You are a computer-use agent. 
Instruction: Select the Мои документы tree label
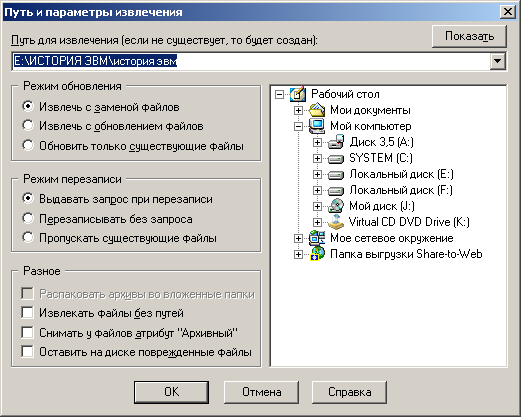click(x=370, y=110)
